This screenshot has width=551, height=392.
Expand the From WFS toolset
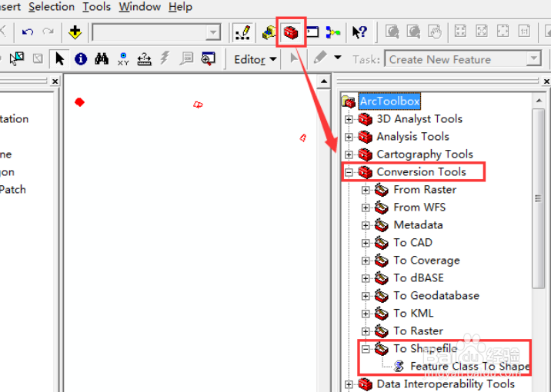click(366, 208)
